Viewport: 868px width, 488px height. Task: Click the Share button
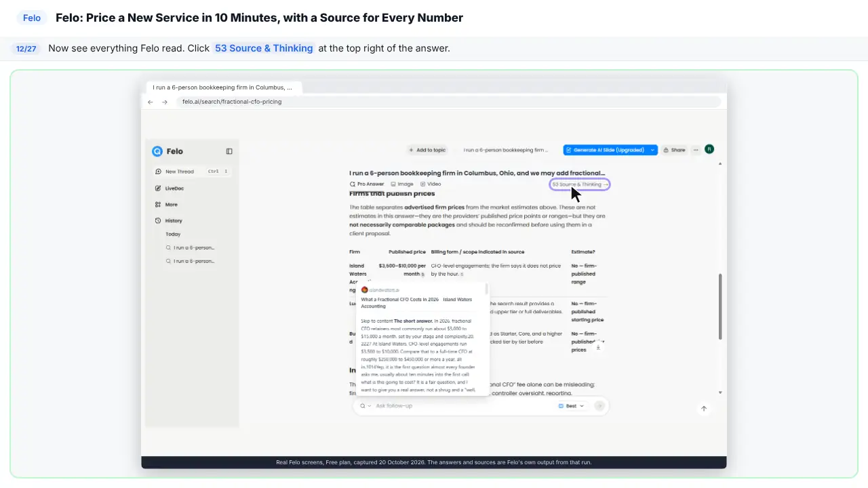(x=674, y=150)
